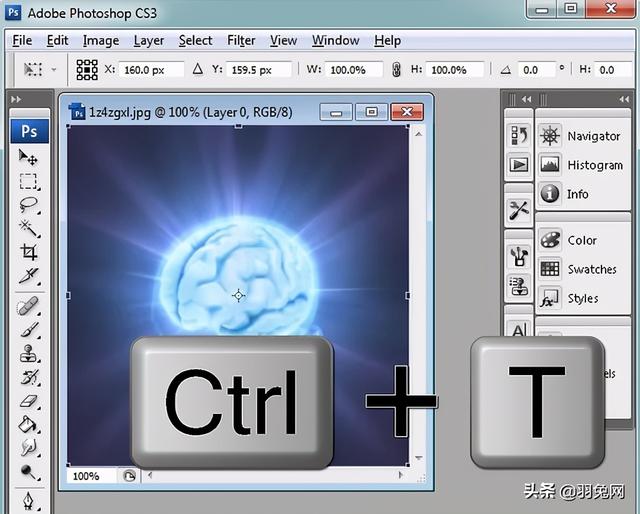The image size is (640, 514).
Task: Select the Magic Wand tool
Action: (x=29, y=229)
